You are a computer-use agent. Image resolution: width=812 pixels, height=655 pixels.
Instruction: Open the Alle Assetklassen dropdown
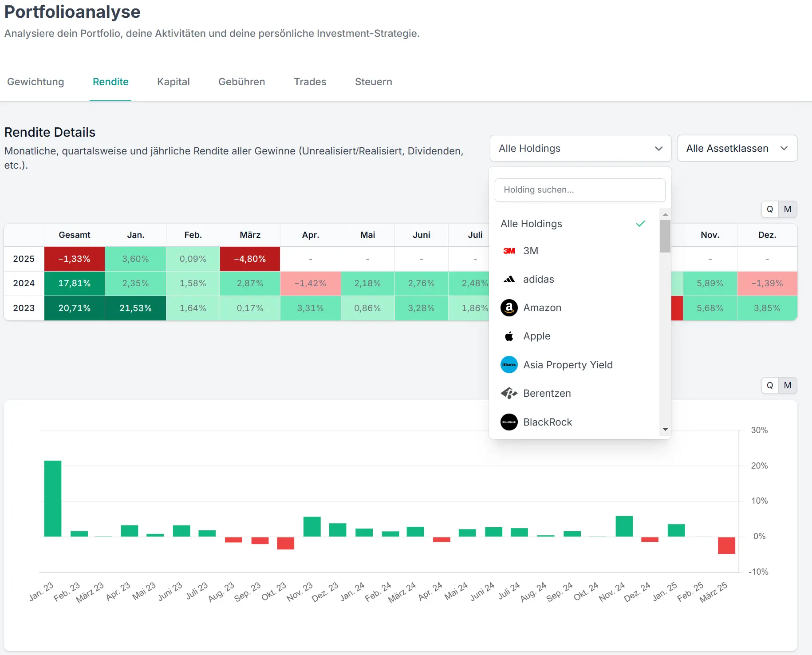[x=737, y=148]
